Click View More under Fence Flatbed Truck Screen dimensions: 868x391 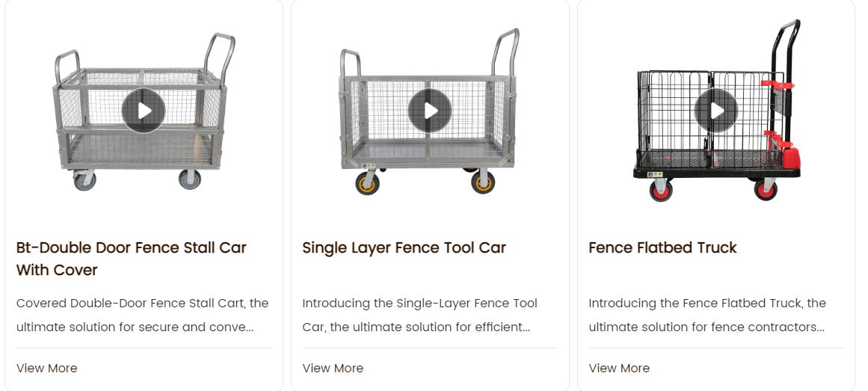(619, 368)
